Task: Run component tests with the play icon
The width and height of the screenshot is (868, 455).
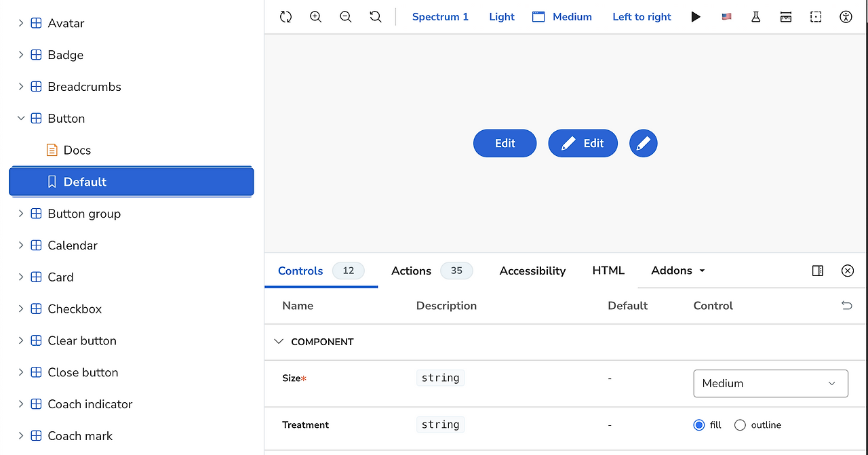Action: (x=696, y=16)
